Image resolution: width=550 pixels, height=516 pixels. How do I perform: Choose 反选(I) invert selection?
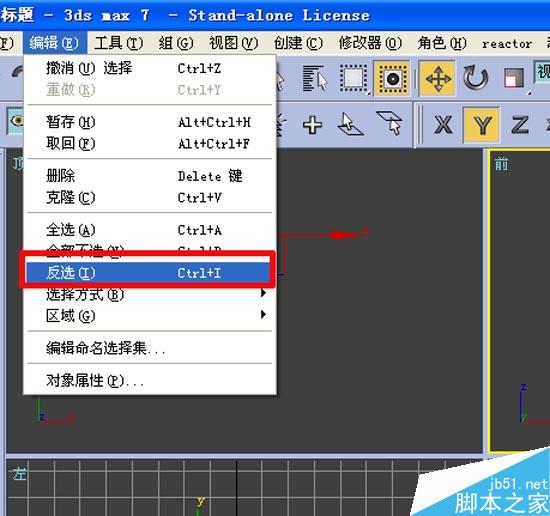[148, 273]
